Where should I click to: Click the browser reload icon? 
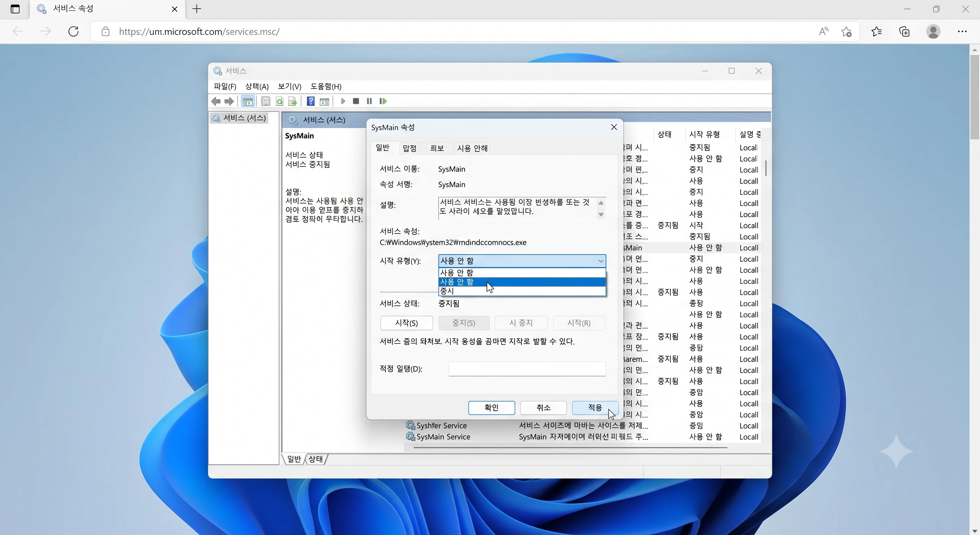click(x=73, y=31)
